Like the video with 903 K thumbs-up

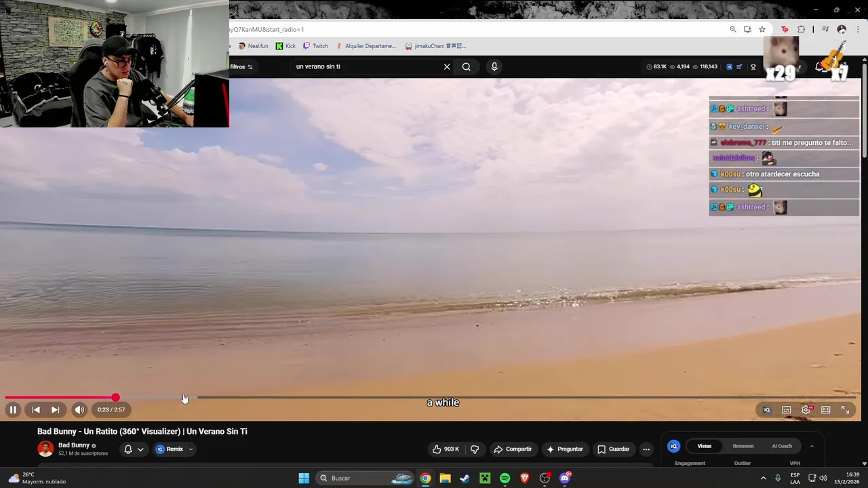click(446, 449)
